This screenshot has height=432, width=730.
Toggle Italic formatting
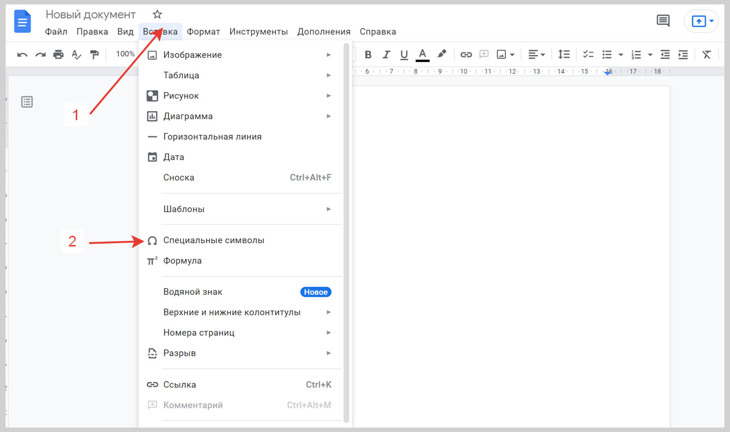(386, 55)
